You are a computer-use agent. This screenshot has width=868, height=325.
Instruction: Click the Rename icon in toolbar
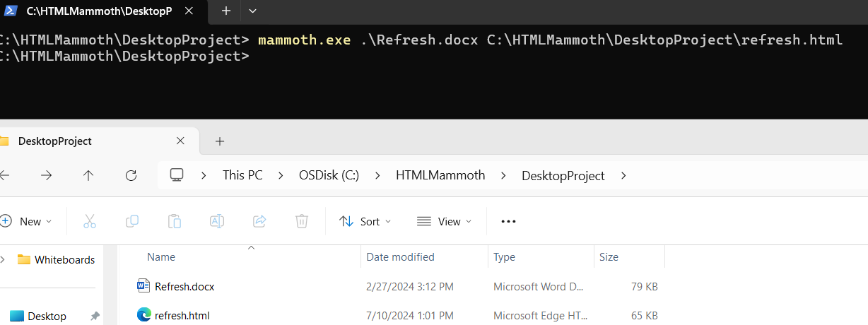coord(217,221)
